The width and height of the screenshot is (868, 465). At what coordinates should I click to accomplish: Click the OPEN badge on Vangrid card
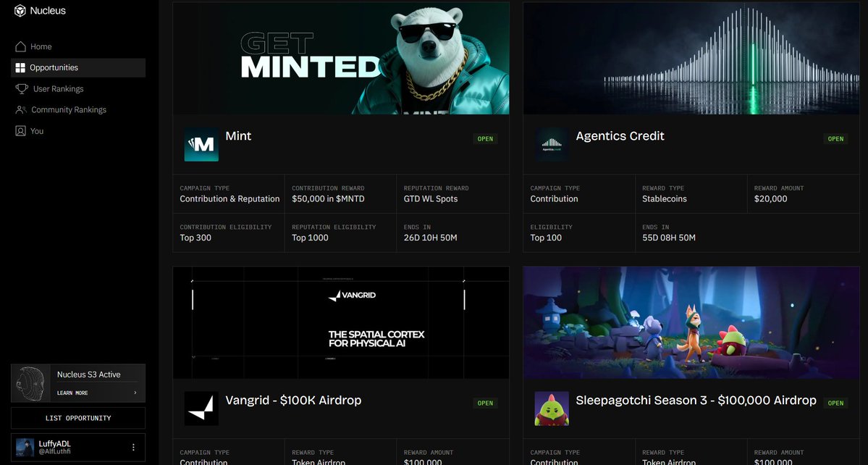point(486,403)
